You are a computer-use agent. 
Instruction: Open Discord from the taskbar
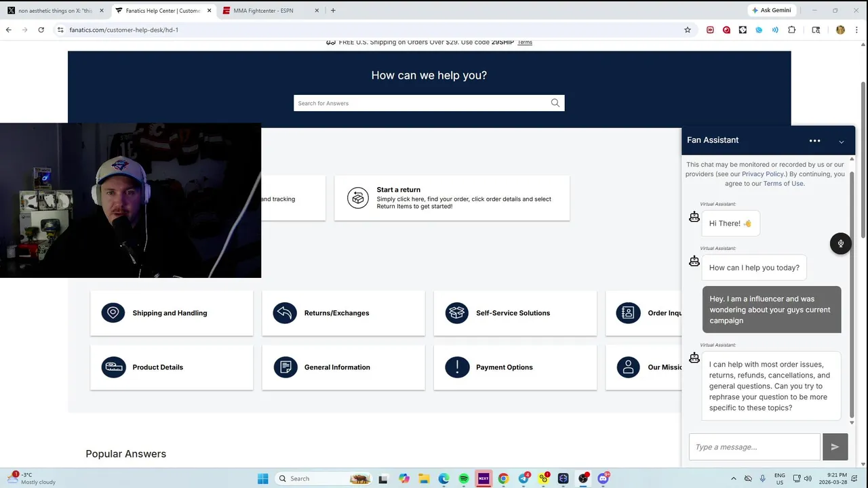tap(603, 479)
